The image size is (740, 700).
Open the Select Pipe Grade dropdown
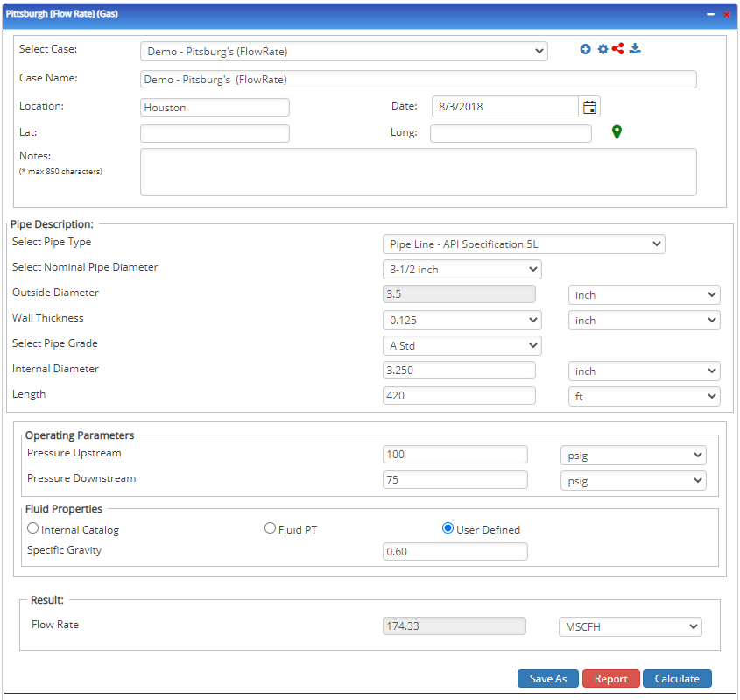pos(462,345)
